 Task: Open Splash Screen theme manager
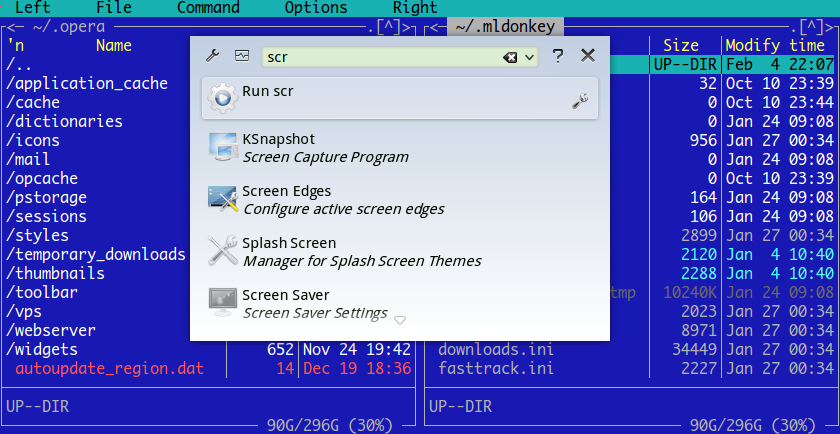tap(400, 252)
